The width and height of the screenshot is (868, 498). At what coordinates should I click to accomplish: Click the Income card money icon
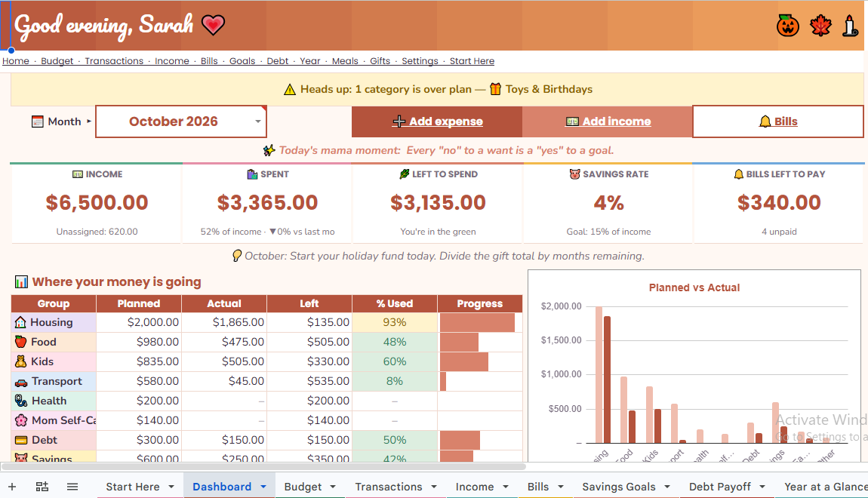pyautogui.click(x=78, y=174)
